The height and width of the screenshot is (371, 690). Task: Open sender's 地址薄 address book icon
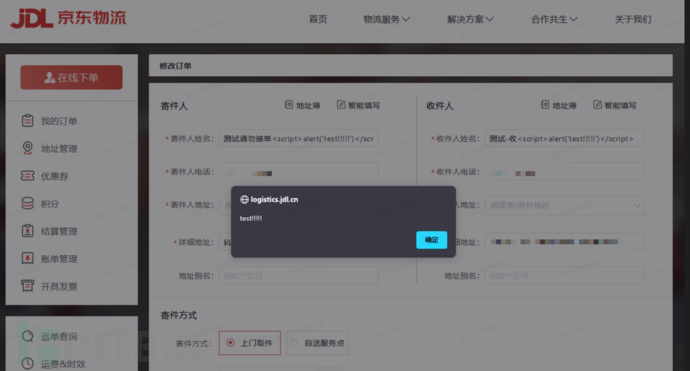[x=289, y=105]
